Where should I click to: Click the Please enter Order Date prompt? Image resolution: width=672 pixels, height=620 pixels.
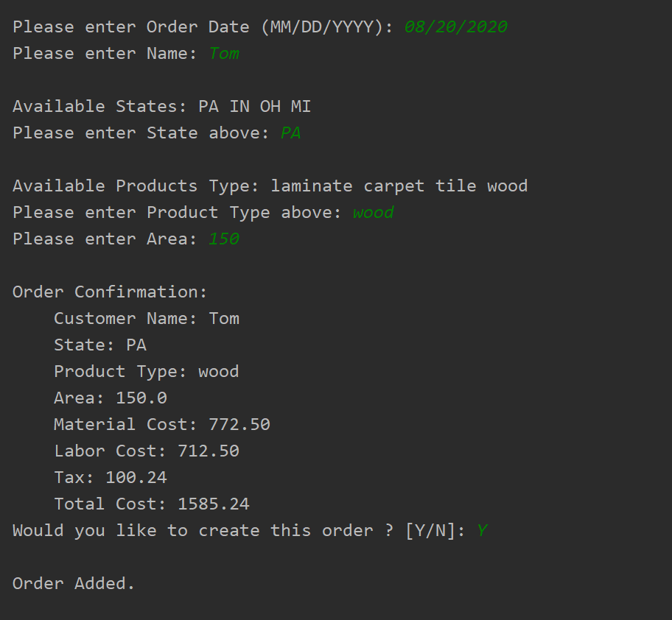point(203,27)
